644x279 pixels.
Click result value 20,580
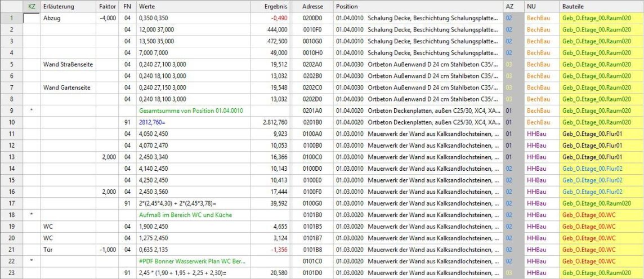[270, 273]
